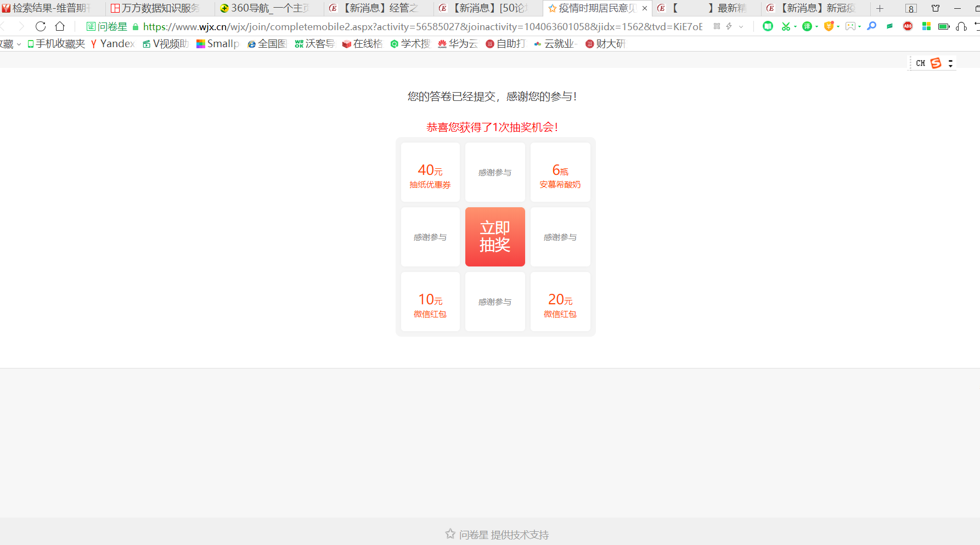980x545 pixels.
Task: Go to the browser home page icon
Action: coord(60,26)
